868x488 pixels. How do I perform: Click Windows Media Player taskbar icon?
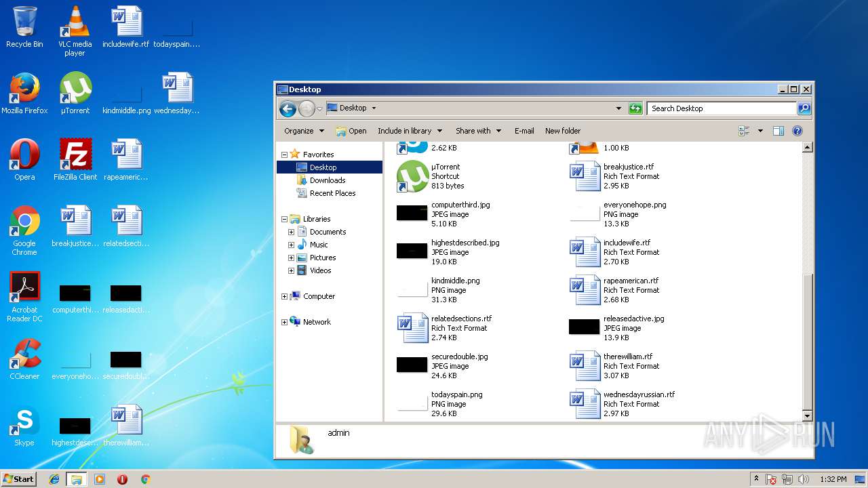[x=100, y=479]
